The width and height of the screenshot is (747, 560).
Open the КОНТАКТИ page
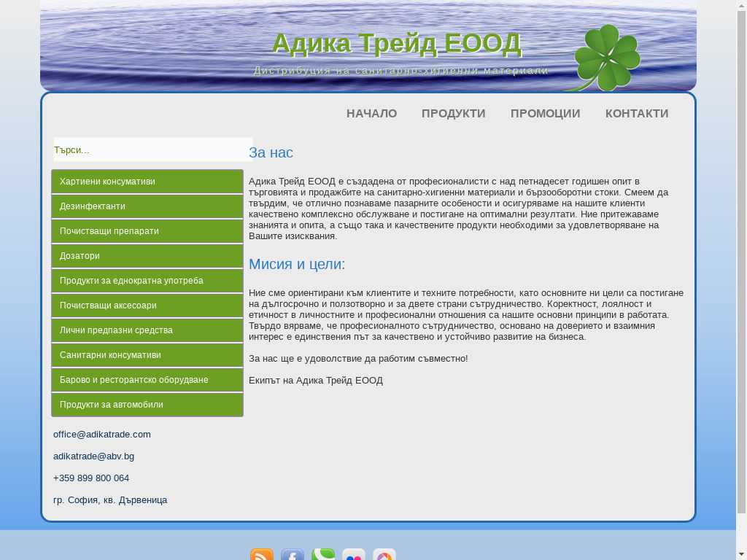point(637,113)
